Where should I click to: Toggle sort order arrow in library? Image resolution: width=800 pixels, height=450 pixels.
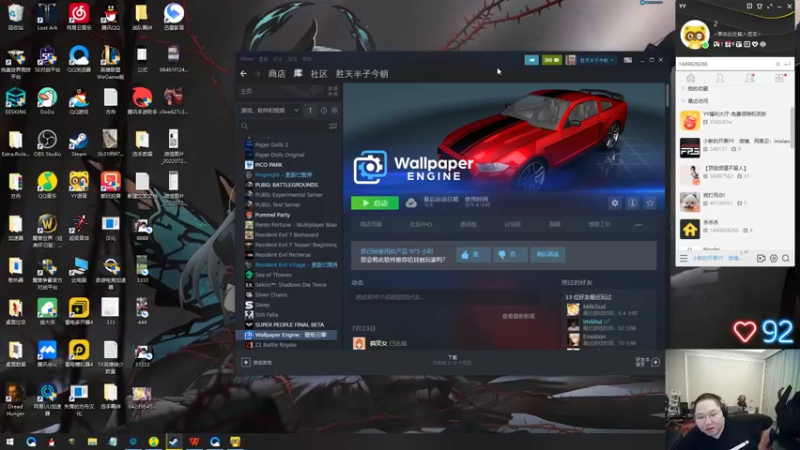310,110
